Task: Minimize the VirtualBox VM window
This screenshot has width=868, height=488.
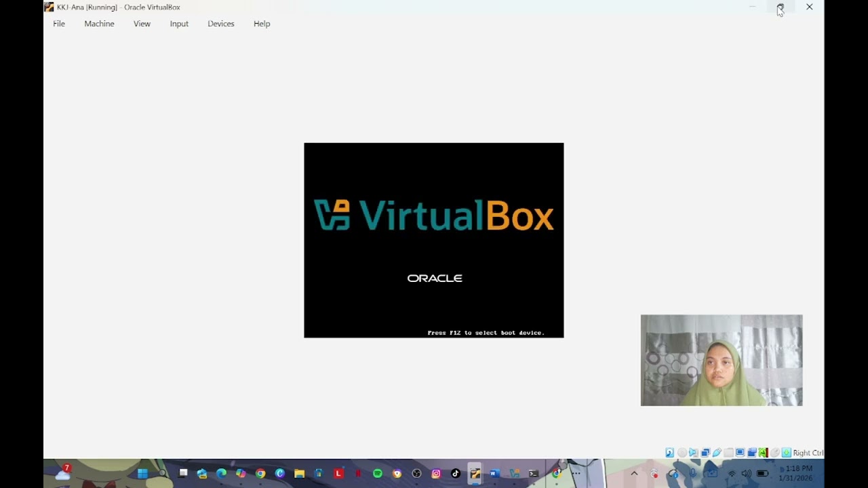Action: pos(752,7)
